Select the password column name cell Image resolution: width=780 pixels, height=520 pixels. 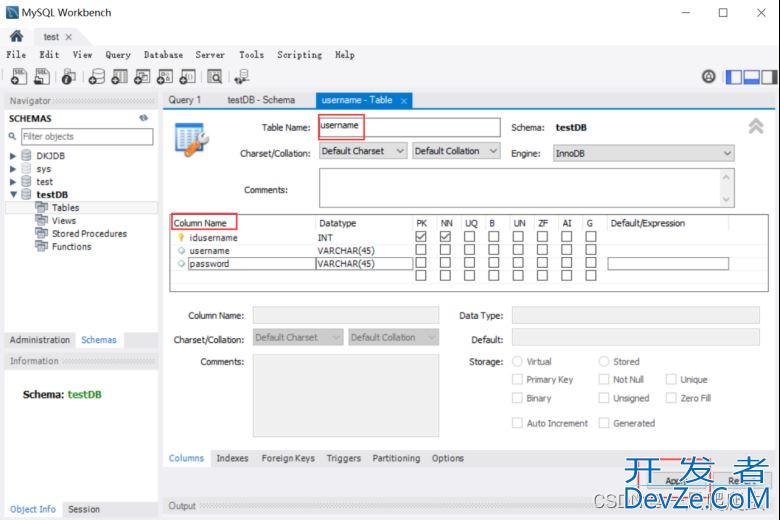252,264
